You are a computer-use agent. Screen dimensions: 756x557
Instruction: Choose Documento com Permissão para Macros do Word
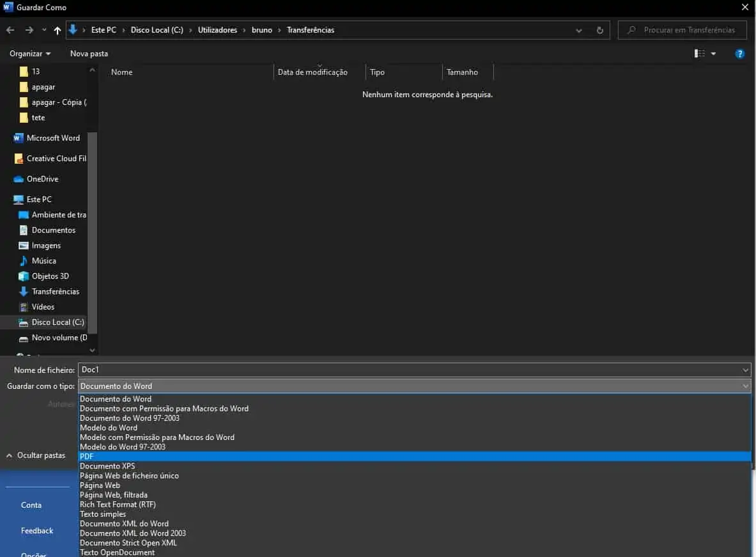click(414, 409)
